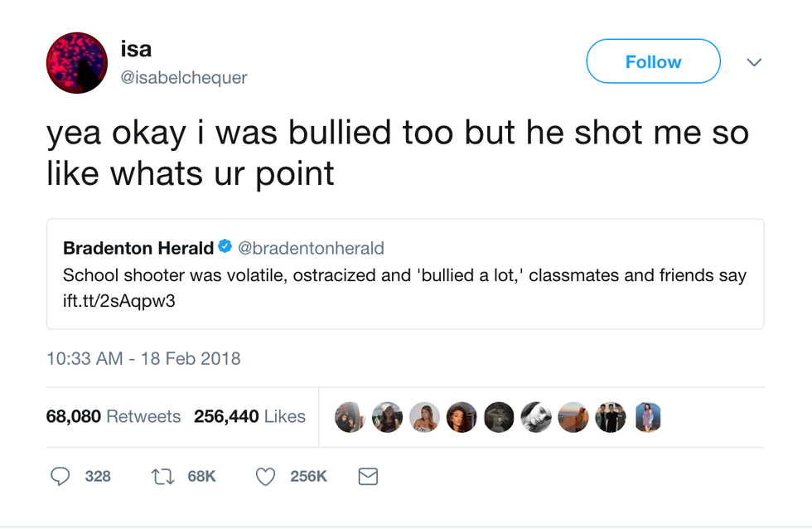This screenshot has width=812, height=529.
Task: View the 256,440 Likes list
Action: [x=249, y=416]
